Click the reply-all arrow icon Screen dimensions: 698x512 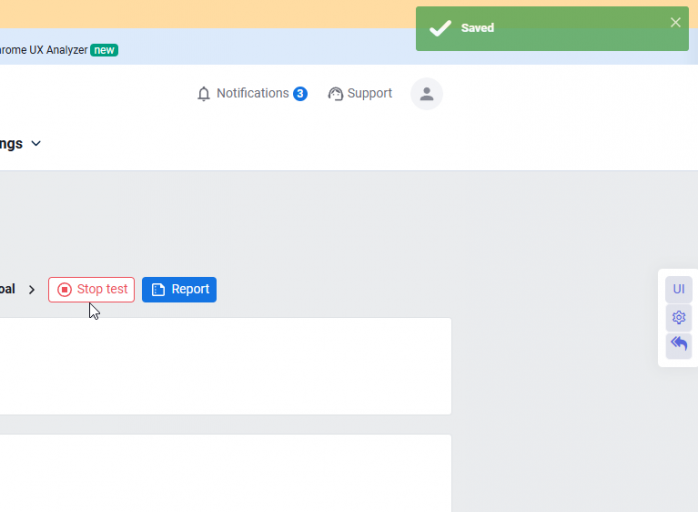click(678, 345)
